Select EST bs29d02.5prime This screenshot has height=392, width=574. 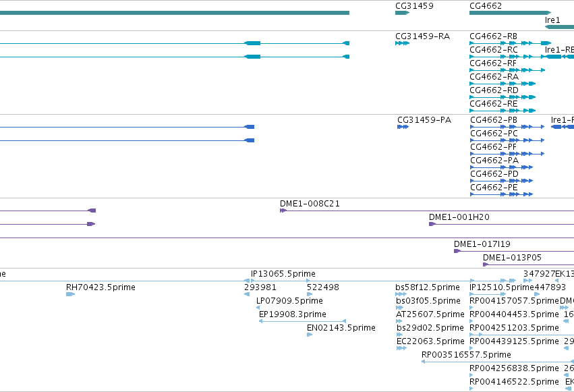(x=430, y=328)
